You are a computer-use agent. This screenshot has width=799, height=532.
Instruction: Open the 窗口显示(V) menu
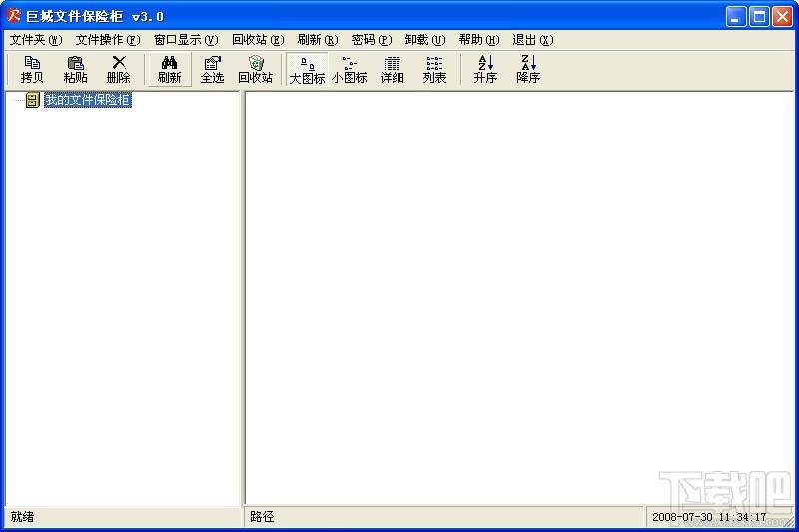186,40
